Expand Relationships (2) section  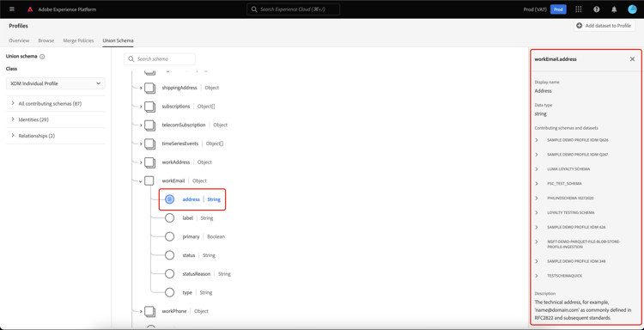[13, 136]
